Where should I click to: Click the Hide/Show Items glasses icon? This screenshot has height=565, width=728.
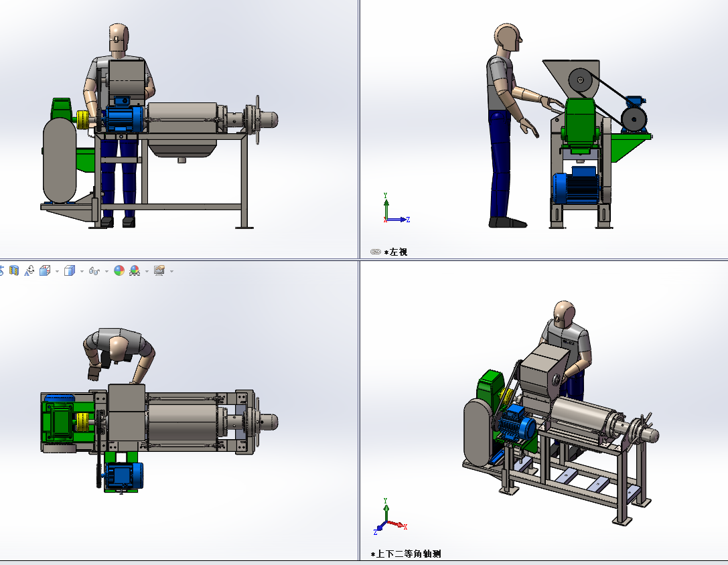click(x=94, y=271)
